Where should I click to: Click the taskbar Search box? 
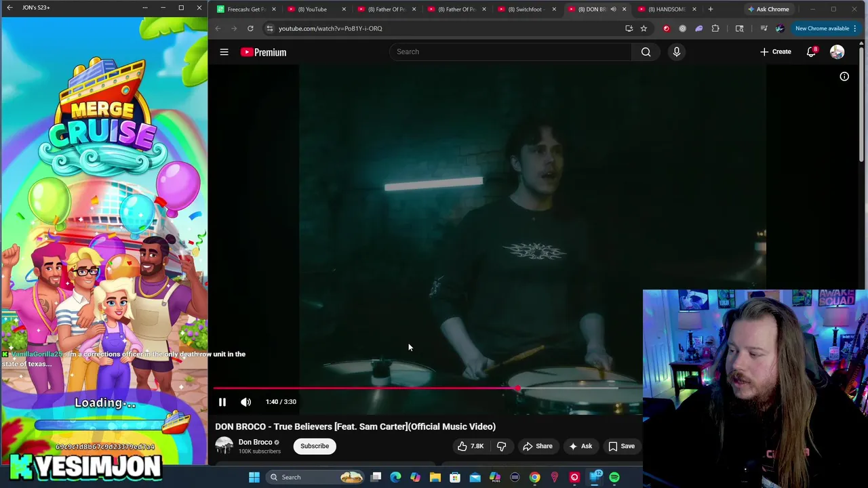point(315,477)
